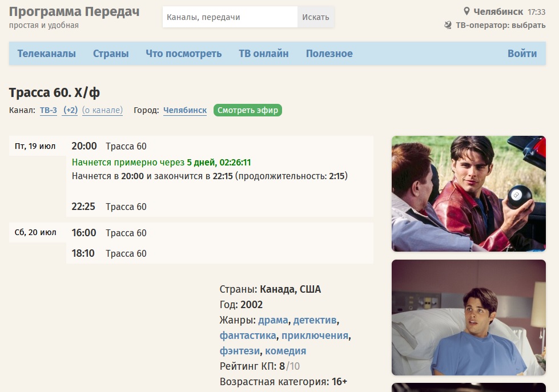Click the Программа Передач site logo
Image resolution: width=559 pixels, height=392 pixels.
click(74, 11)
